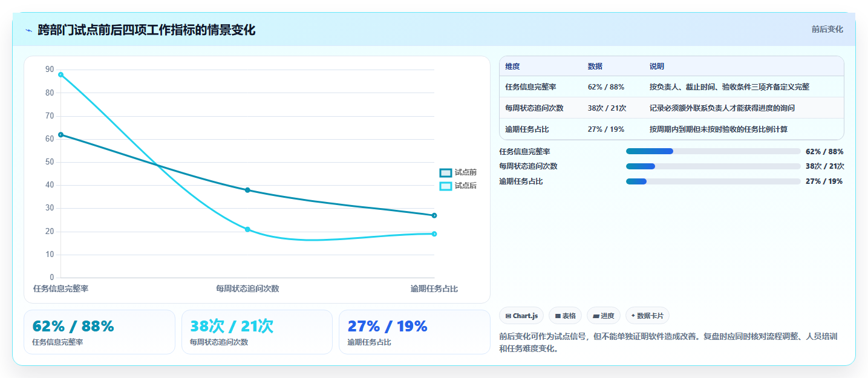Click x-axis label 逾期任务占比
Image resolution: width=868 pixels, height=378 pixels.
pos(434,288)
